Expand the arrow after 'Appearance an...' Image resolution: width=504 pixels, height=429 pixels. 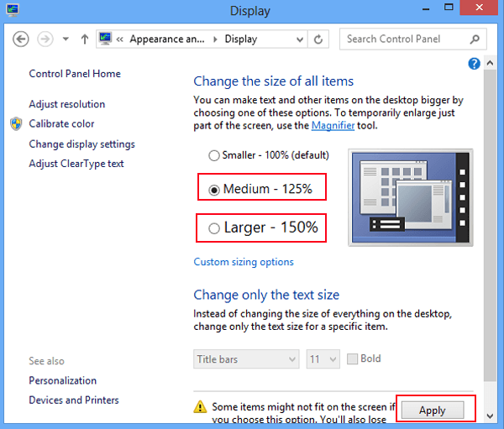point(215,39)
